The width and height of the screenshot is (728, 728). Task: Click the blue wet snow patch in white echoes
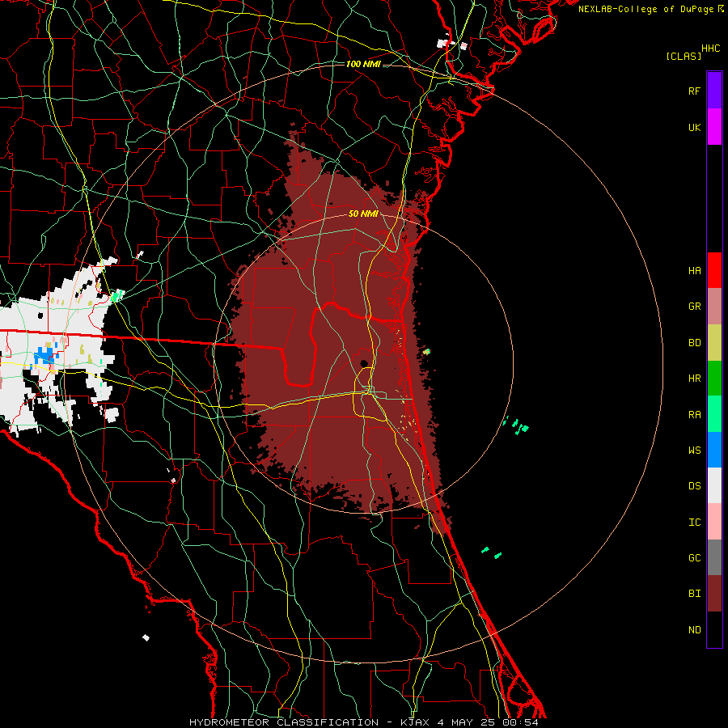[x=45, y=355]
